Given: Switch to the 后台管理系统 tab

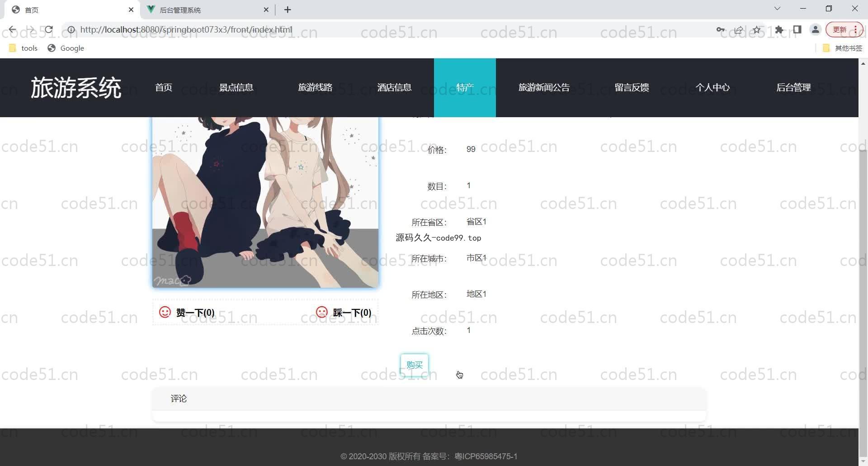Looking at the screenshot, I should click(207, 10).
